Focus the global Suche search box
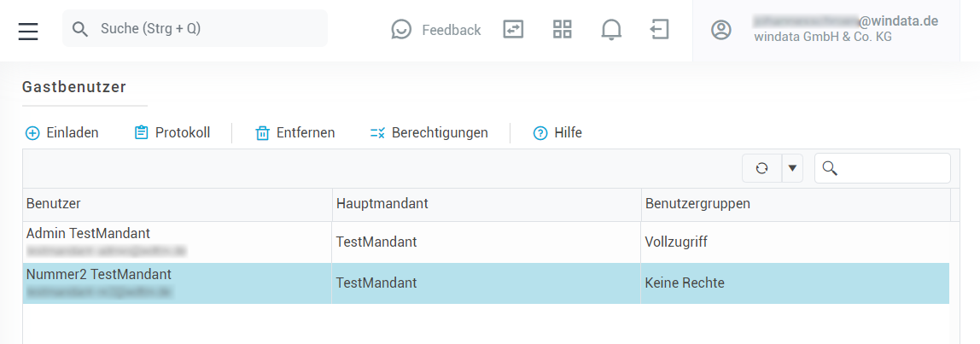 coord(205,29)
